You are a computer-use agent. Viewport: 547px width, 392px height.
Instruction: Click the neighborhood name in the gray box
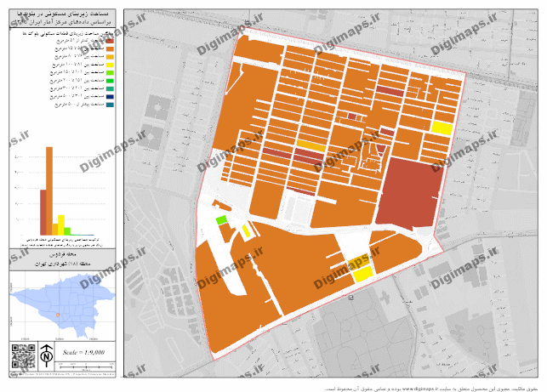pyautogui.click(x=63, y=254)
